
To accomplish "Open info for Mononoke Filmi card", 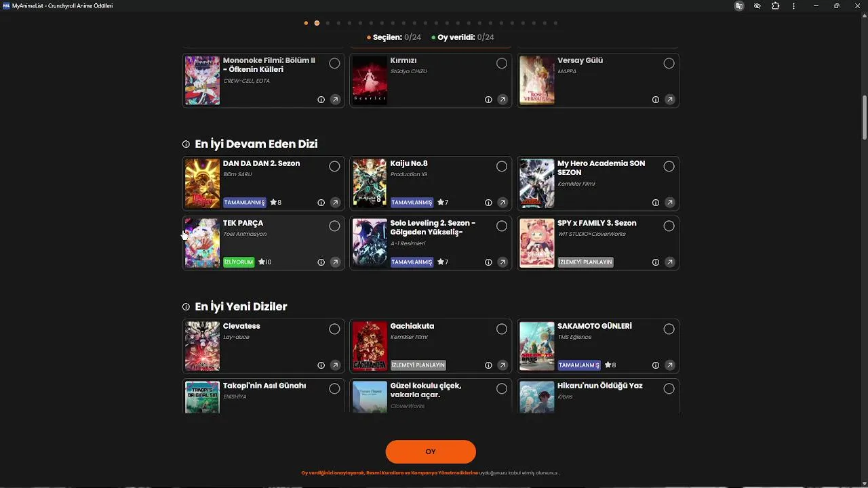I will [321, 100].
